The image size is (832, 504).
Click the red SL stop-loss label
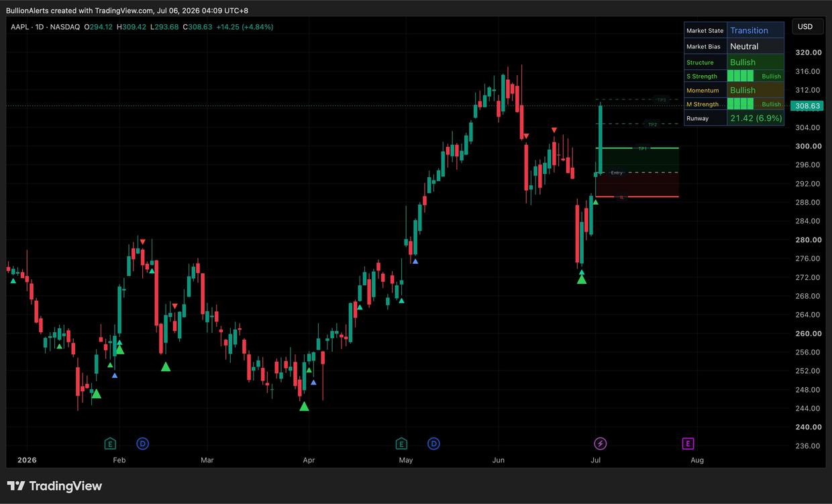[x=622, y=197]
